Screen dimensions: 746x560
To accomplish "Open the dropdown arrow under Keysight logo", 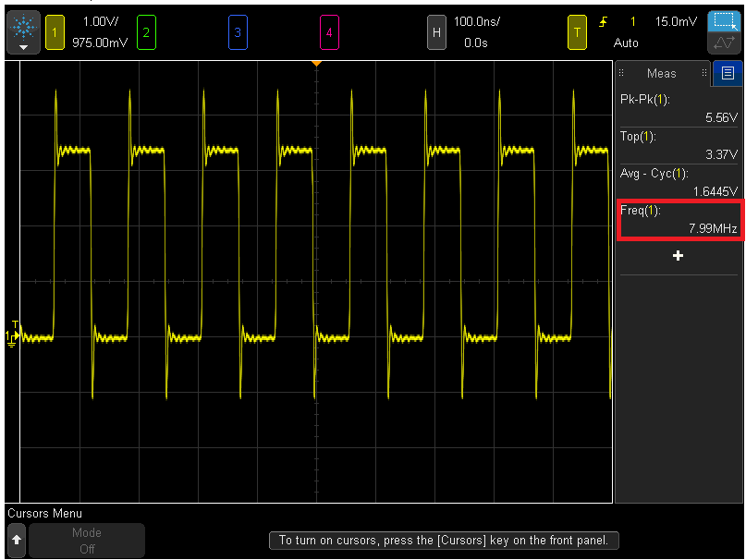I will pos(23,47).
